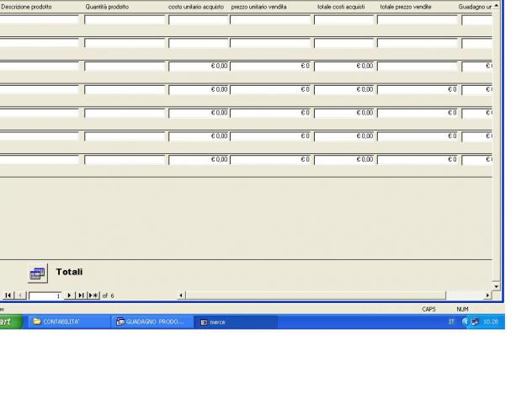Click first row totale prezzo vendite field
This screenshot has height=399, width=532.
tap(418, 20)
